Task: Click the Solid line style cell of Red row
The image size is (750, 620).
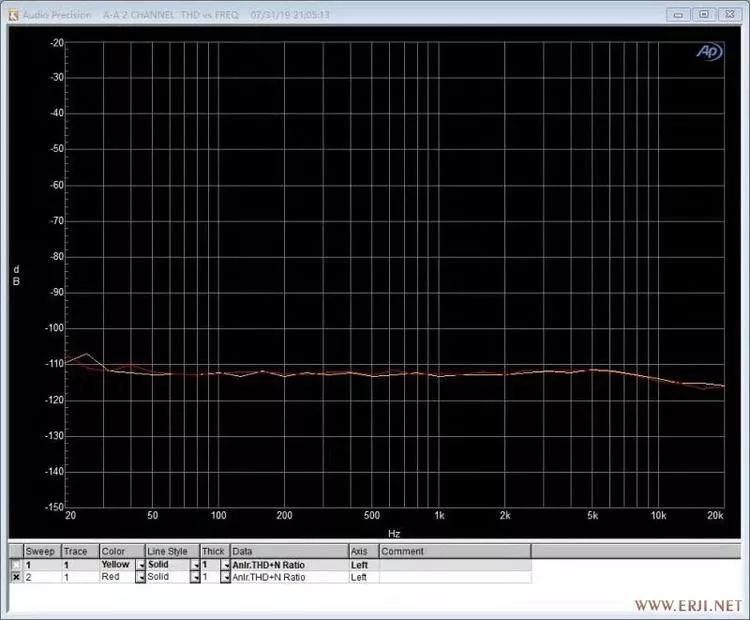Action: (168, 577)
